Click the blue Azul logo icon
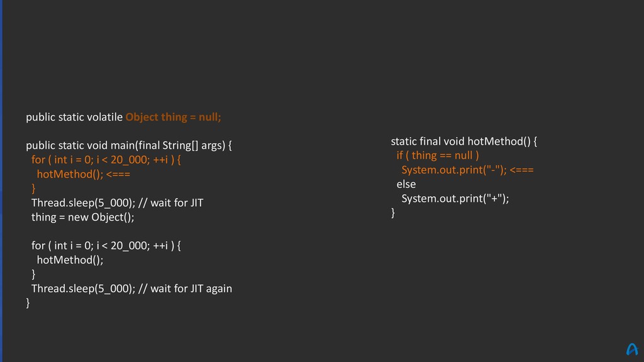This screenshot has width=644, height=362. pyautogui.click(x=631, y=349)
